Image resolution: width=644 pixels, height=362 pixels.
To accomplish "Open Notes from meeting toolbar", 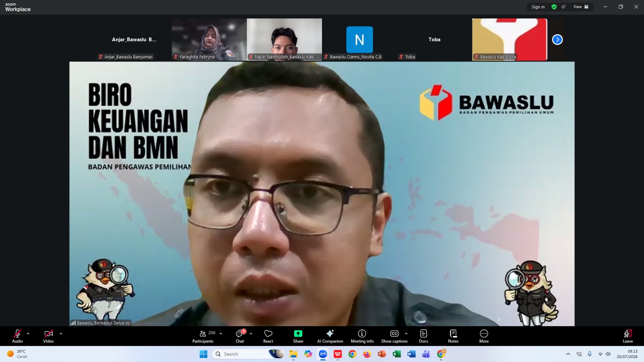I will 453,336.
